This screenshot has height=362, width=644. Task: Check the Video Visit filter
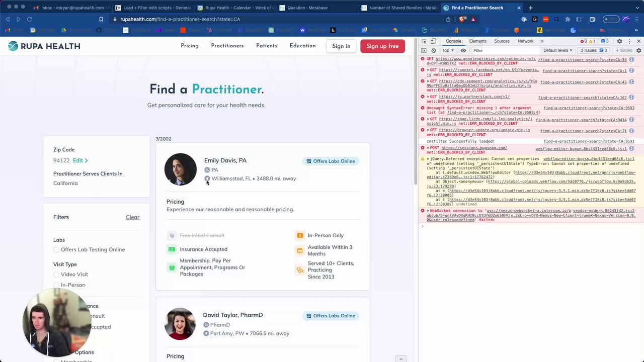coord(56,275)
